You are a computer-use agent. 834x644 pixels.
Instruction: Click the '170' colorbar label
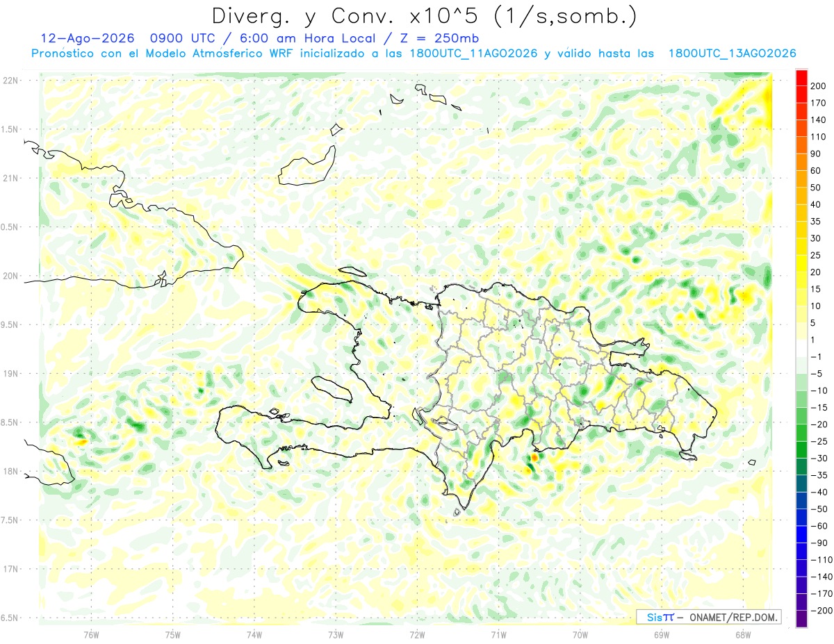(x=819, y=103)
